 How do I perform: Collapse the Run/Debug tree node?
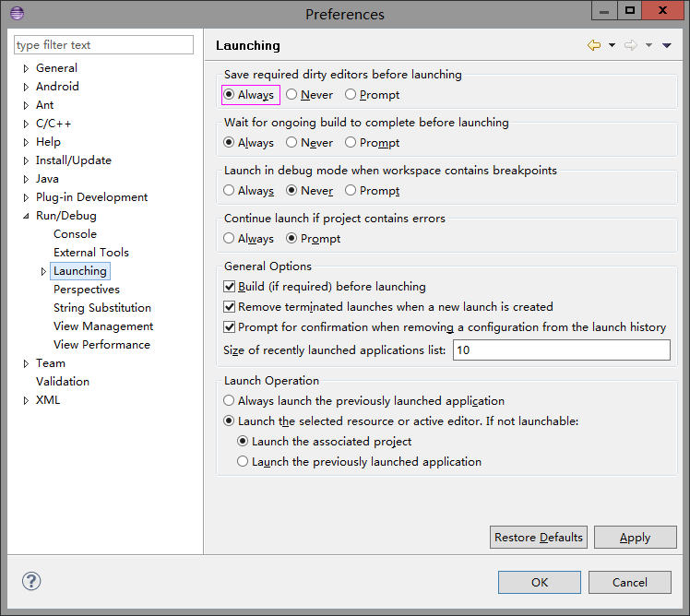click(26, 216)
